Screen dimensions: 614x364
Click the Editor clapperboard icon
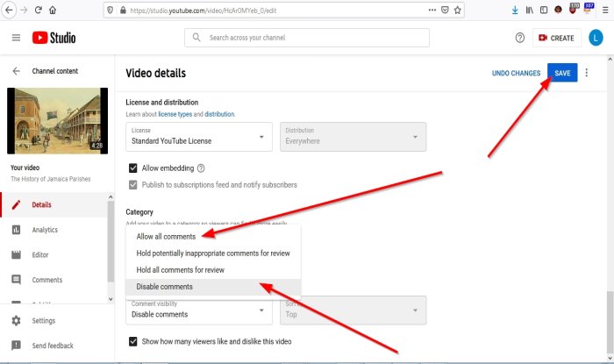(x=16, y=254)
